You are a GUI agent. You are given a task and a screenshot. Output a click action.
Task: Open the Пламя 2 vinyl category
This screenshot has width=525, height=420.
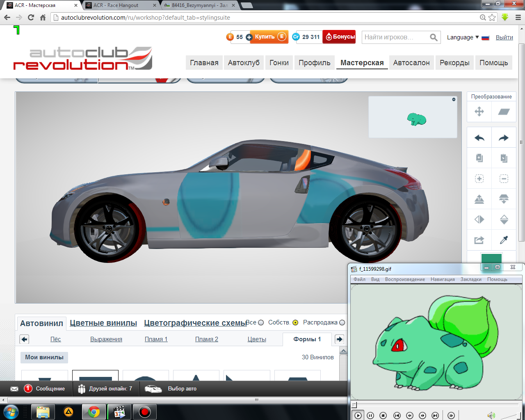(x=207, y=339)
